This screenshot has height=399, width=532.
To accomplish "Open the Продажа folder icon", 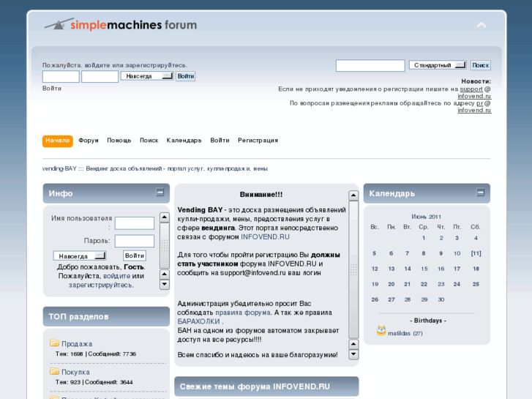I will click(x=54, y=343).
